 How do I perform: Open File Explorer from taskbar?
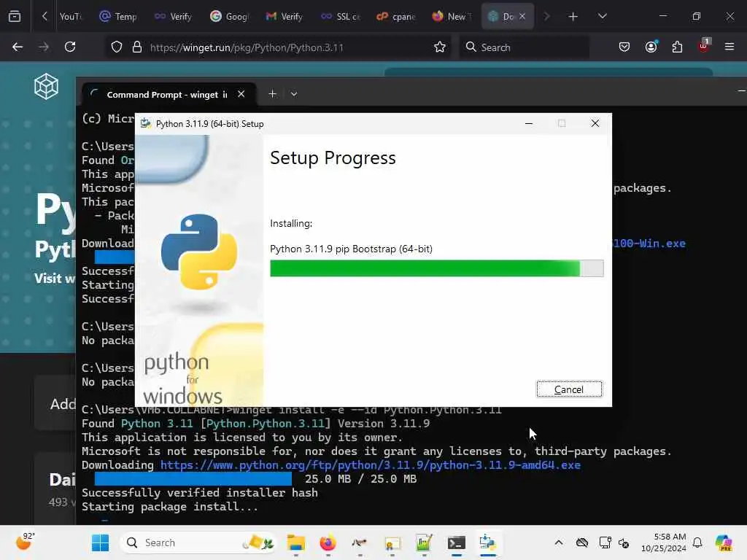tap(296, 542)
